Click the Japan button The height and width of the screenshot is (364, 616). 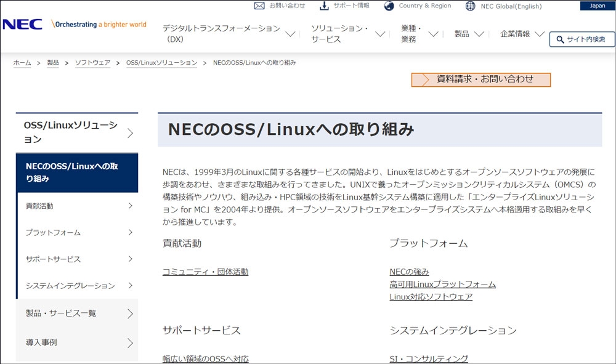597,6
